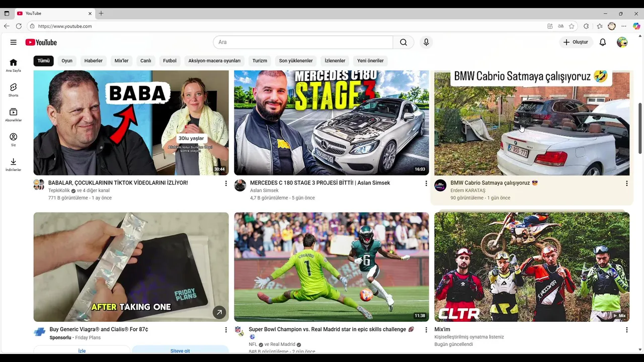644x362 pixels.
Task: Click Erdem KARATAŞ channel name
Action: [x=468, y=191]
